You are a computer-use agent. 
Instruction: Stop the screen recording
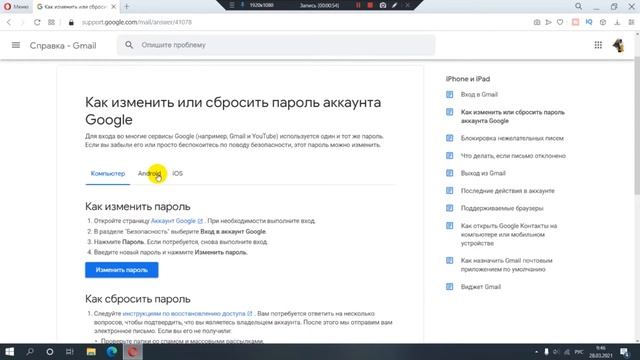pos(370,5)
